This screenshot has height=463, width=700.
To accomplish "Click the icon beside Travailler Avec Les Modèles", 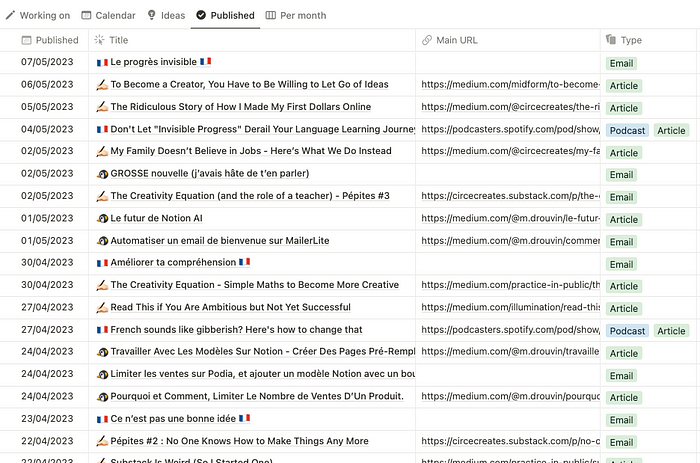I will [x=102, y=352].
